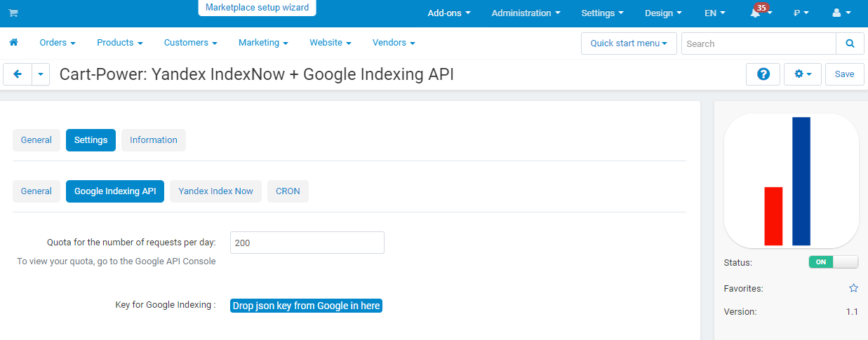Click the Save button
This screenshot has height=340, width=868.
845,74
